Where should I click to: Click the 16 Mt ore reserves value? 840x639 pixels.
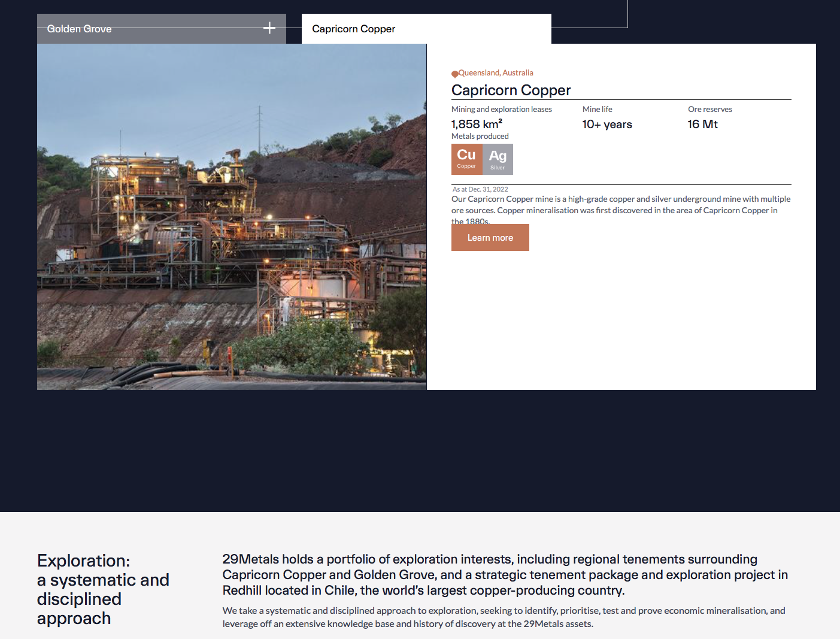(x=702, y=125)
